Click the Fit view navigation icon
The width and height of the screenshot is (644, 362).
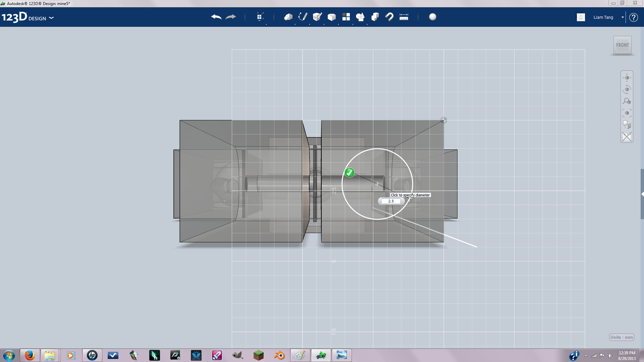627,113
